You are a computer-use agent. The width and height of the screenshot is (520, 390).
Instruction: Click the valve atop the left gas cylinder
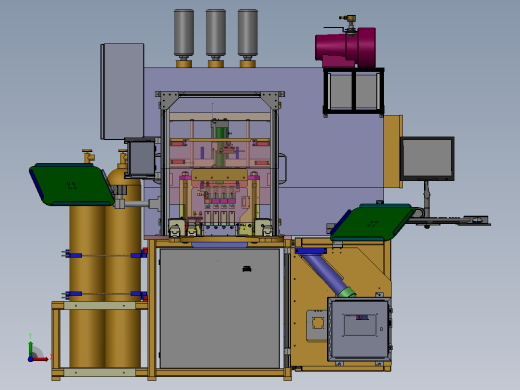point(88,156)
